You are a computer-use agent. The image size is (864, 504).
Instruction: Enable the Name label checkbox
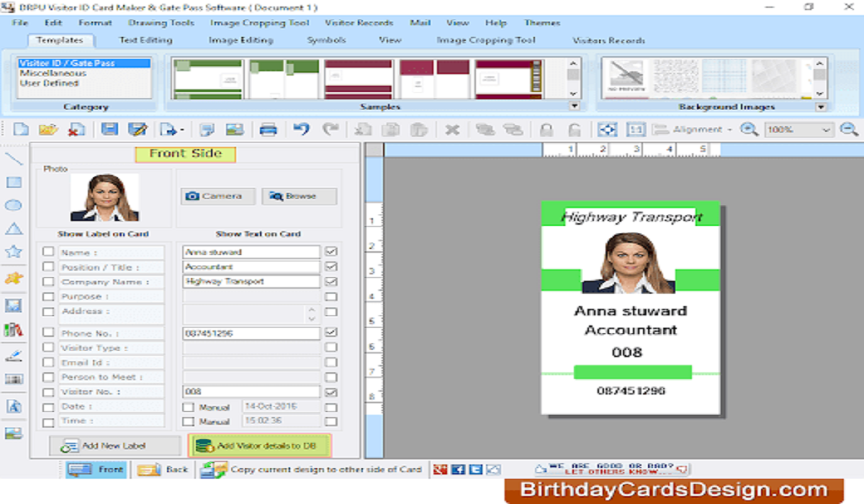tap(48, 252)
